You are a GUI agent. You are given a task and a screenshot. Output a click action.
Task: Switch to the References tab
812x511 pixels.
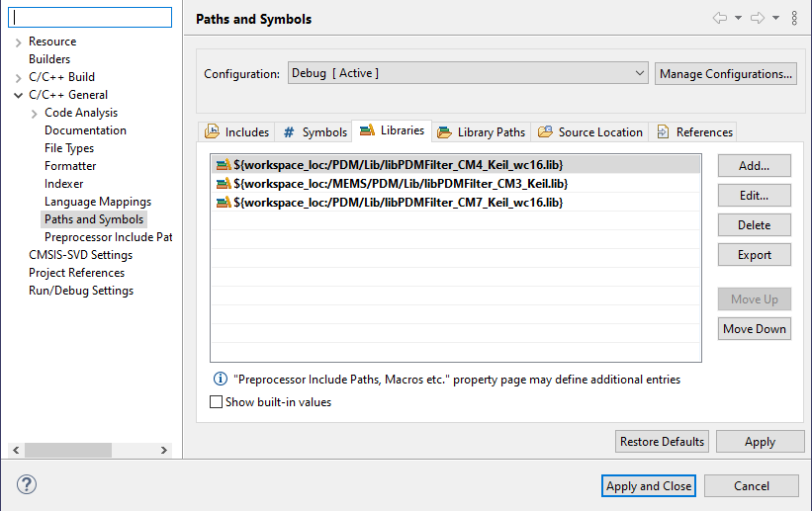tap(694, 132)
